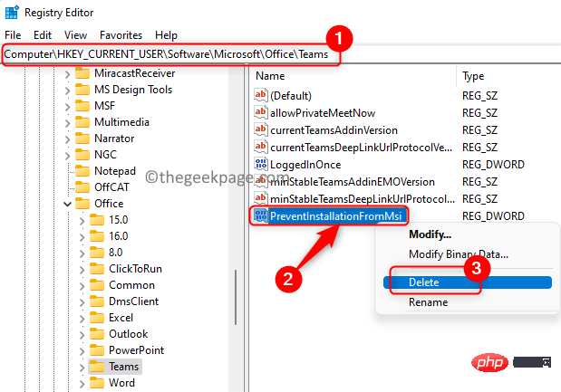Image resolution: width=561 pixels, height=392 pixels.
Task: Choose Rename in the context menu
Action: pyautogui.click(x=429, y=302)
